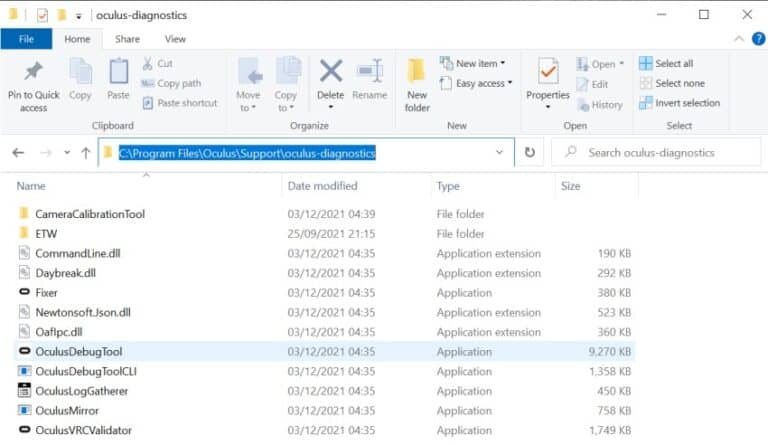
Task: Go forward with right arrow
Action: point(46,153)
